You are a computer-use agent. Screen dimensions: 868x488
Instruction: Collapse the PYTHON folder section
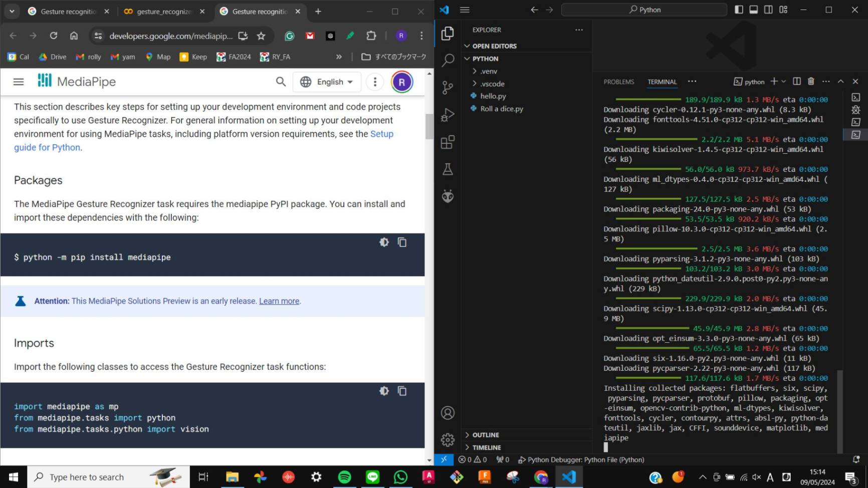point(526,58)
